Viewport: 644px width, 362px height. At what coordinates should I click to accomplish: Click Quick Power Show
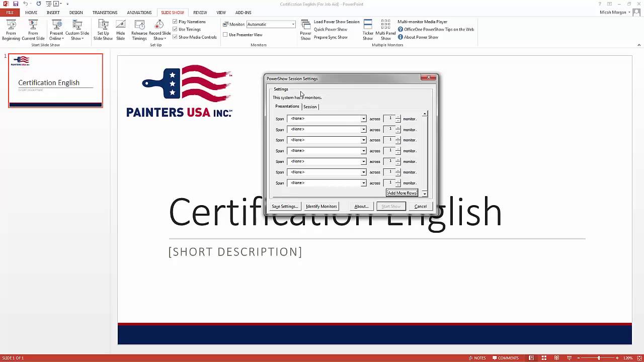click(x=330, y=29)
